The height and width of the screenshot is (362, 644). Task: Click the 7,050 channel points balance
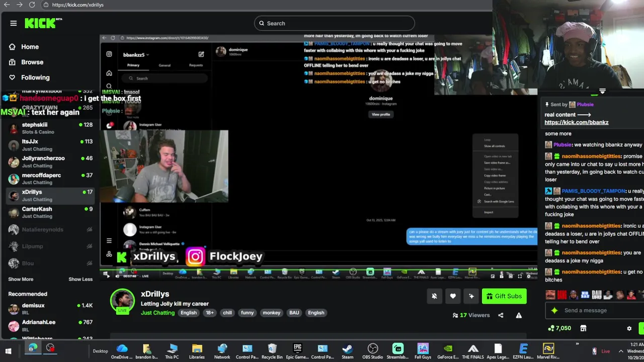point(559,328)
